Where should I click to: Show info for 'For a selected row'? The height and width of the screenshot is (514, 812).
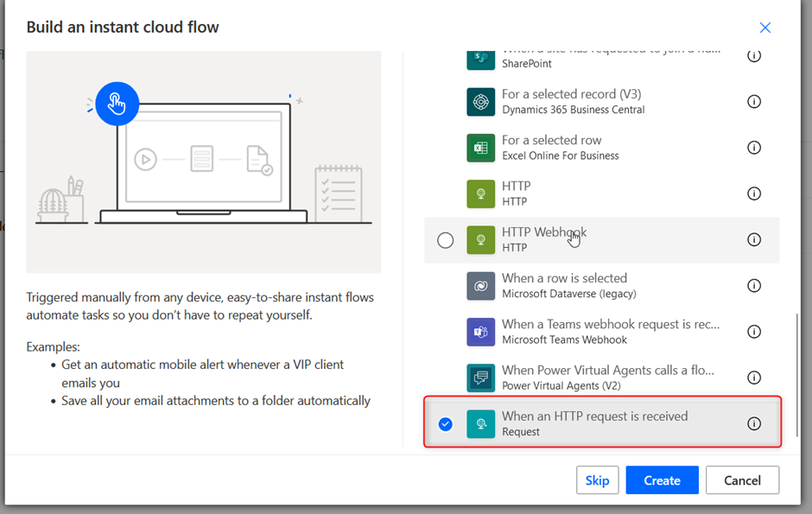(754, 148)
